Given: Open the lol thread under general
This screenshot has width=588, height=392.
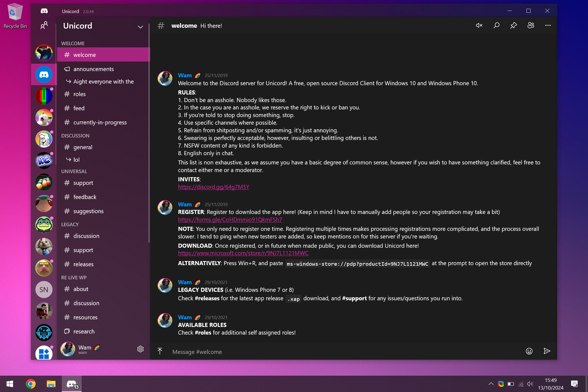Looking at the screenshot, I should (103, 160).
